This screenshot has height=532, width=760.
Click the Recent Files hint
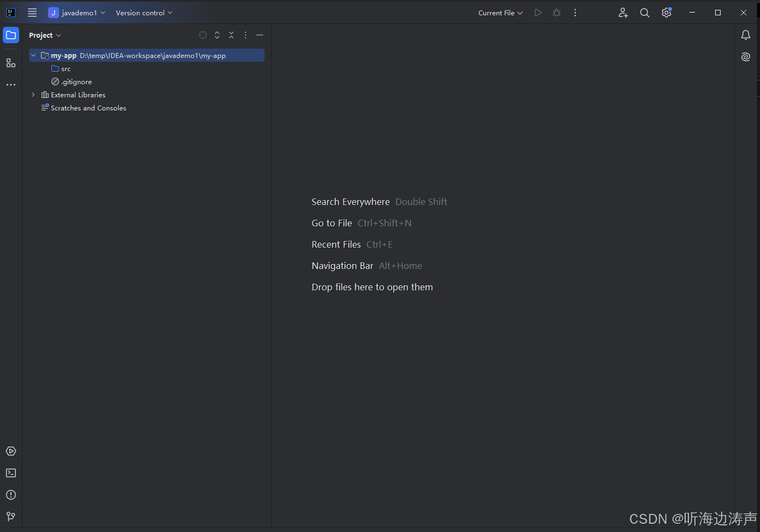point(336,244)
